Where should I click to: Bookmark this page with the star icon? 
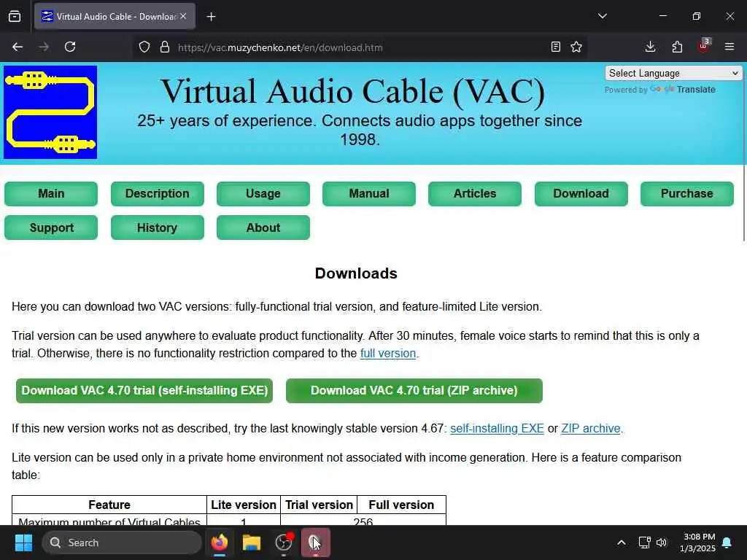(x=576, y=47)
